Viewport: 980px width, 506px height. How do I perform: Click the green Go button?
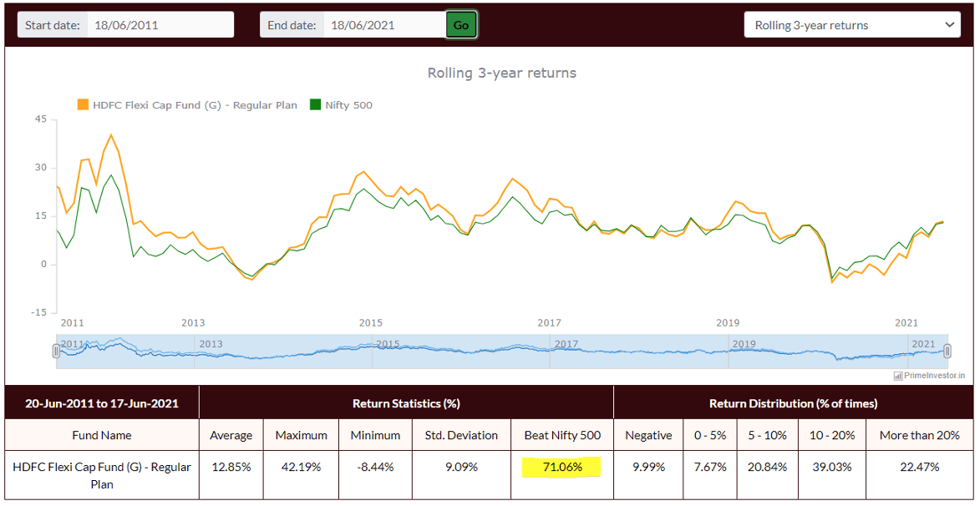pos(461,26)
